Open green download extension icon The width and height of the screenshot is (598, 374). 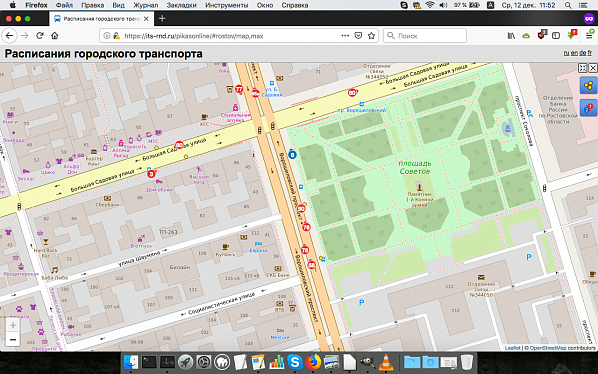pos(572,35)
